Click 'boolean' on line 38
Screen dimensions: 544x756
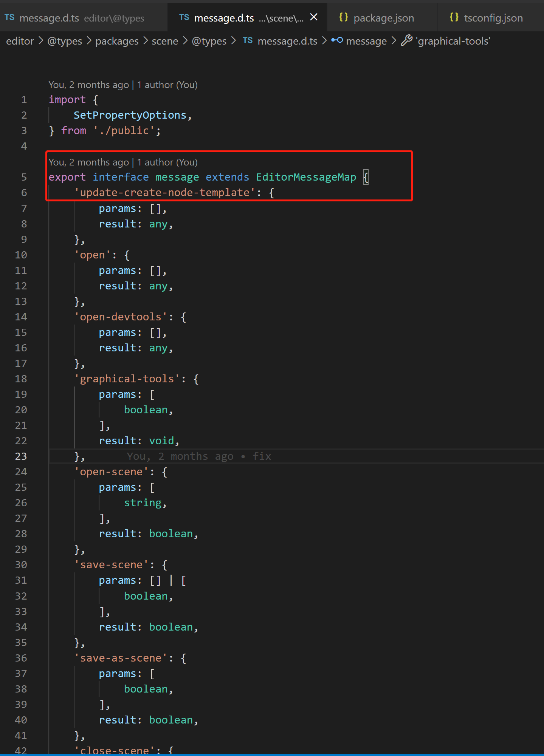(x=146, y=689)
